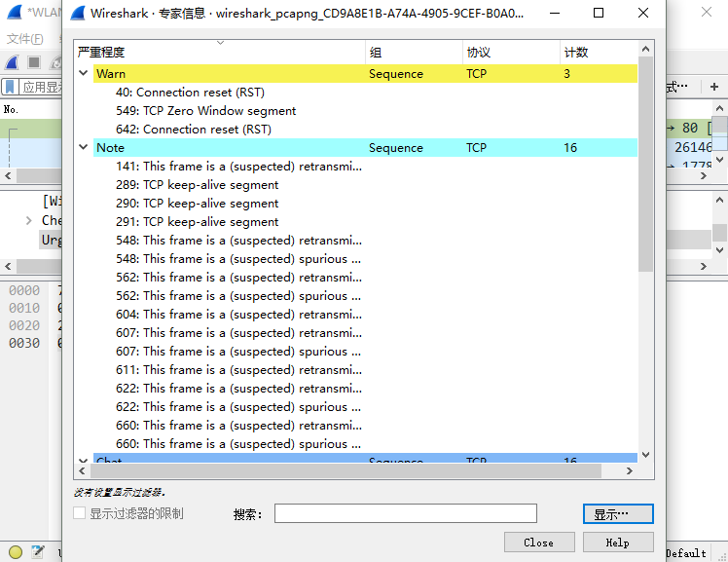Sort by 严重程度 column header
728x562 pixels.
(x=220, y=52)
